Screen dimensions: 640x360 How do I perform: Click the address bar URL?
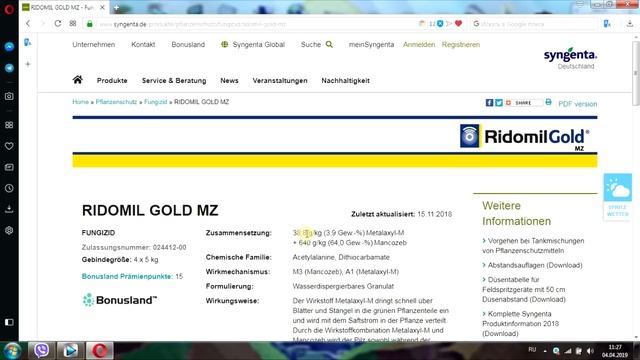(193, 24)
